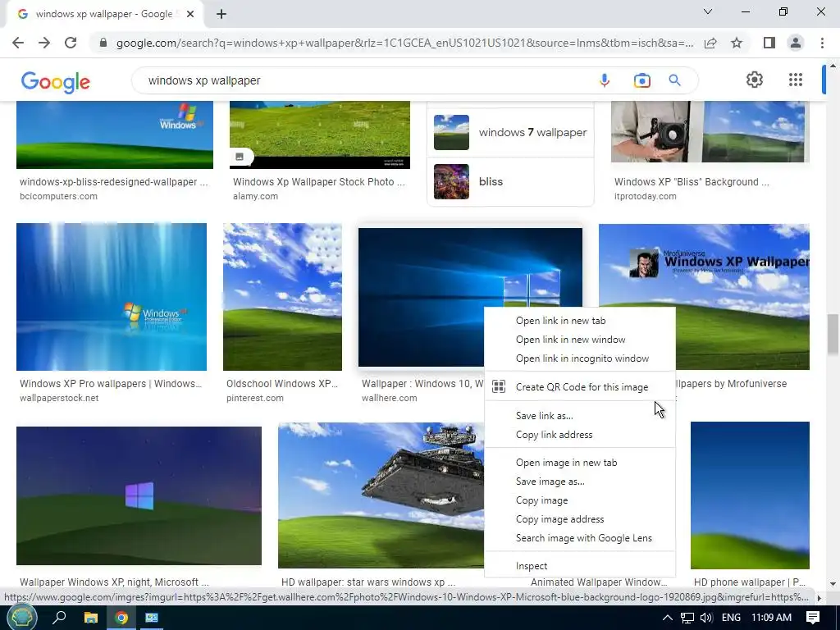Open File Explorer from taskbar

[91, 618]
